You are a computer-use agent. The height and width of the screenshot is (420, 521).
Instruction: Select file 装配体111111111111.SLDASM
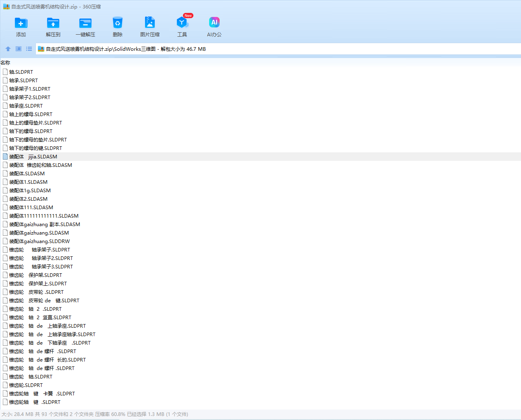(x=44, y=216)
